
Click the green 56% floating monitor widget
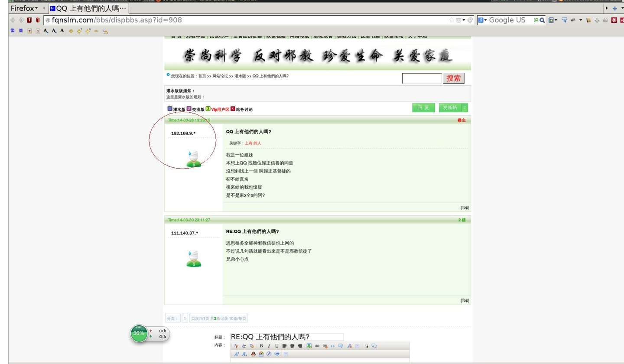click(x=139, y=333)
